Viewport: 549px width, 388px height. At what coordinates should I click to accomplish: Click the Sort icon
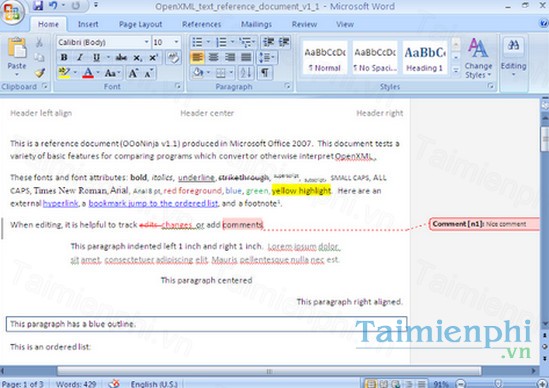tap(246, 72)
